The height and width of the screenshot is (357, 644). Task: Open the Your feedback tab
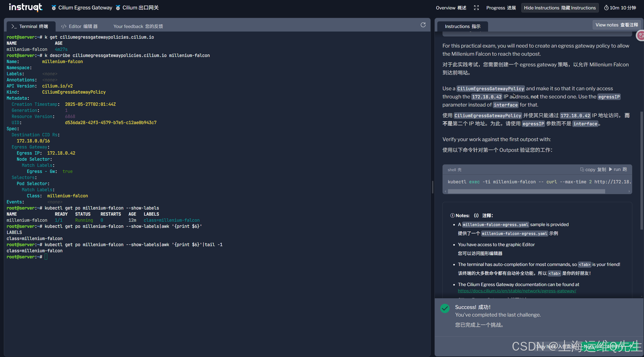pyautogui.click(x=138, y=26)
